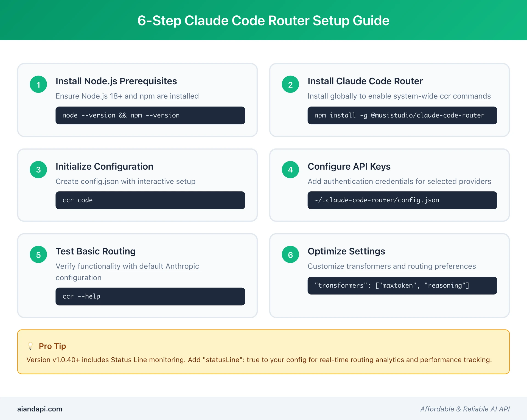527x420 pixels.
Task: Click the 'ccr code' code block
Action: [x=150, y=200]
